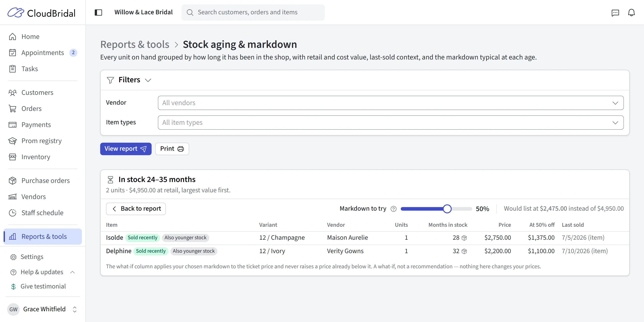This screenshot has height=322, width=644.
Task: Focus the search customers, orders and items field
Action: 253,13
